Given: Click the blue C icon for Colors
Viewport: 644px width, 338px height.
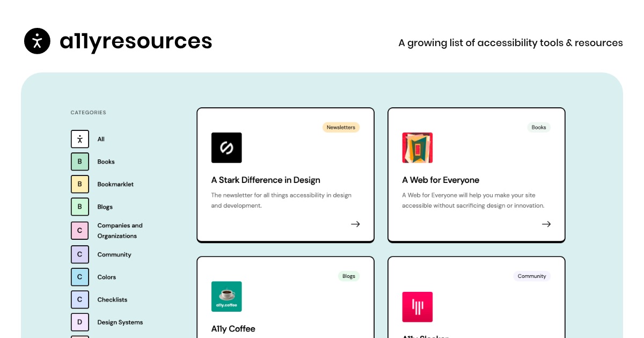Looking at the screenshot, I should [79, 277].
